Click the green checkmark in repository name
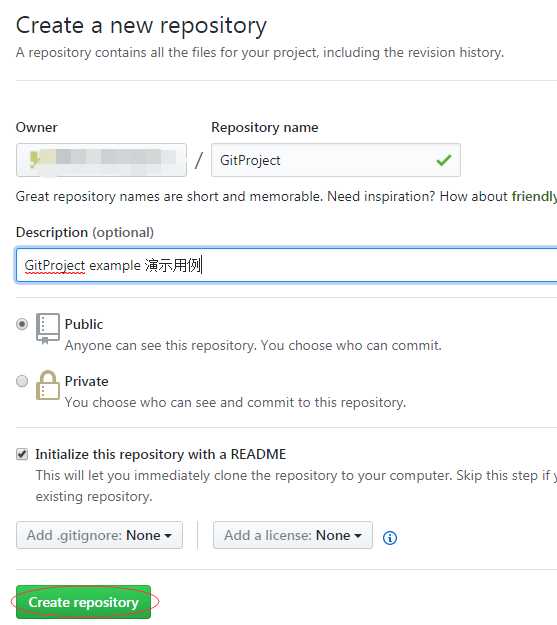 coord(444,160)
